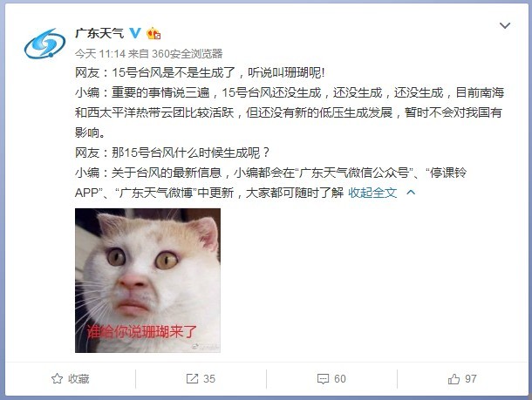This screenshot has width=532, height=400.
Task: Click the thumbs-up like icon
Action: [x=454, y=378]
